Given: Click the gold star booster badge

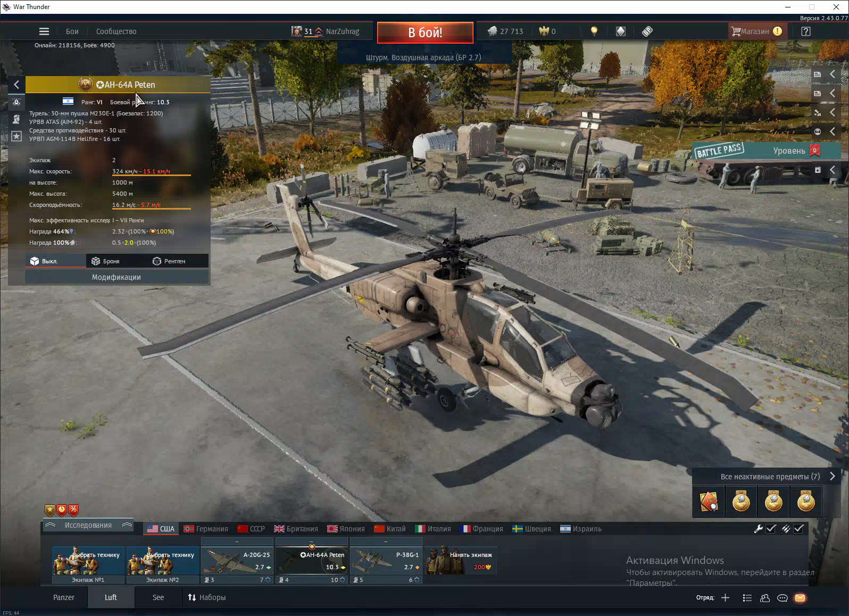Looking at the screenshot, I should point(50,510).
